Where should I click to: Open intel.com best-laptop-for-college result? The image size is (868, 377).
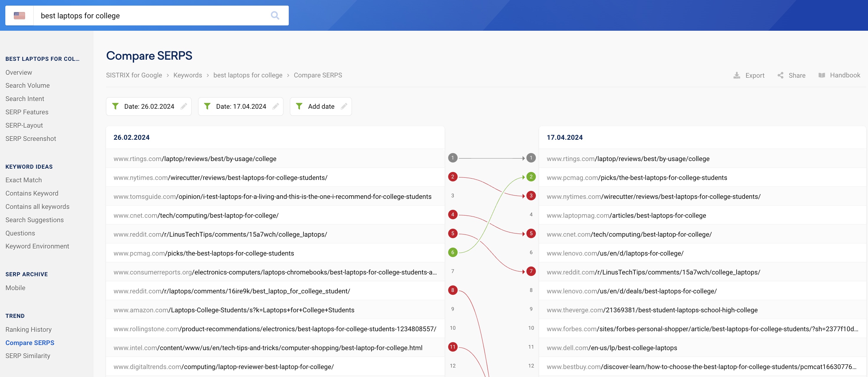[x=268, y=348]
